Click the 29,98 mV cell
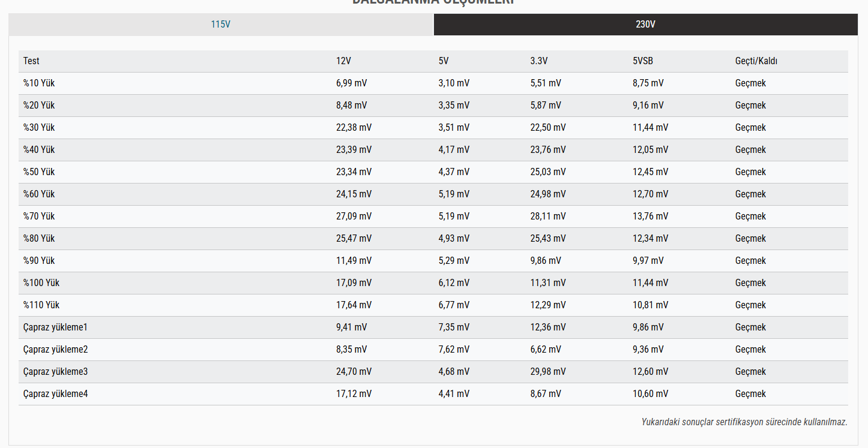 (548, 372)
